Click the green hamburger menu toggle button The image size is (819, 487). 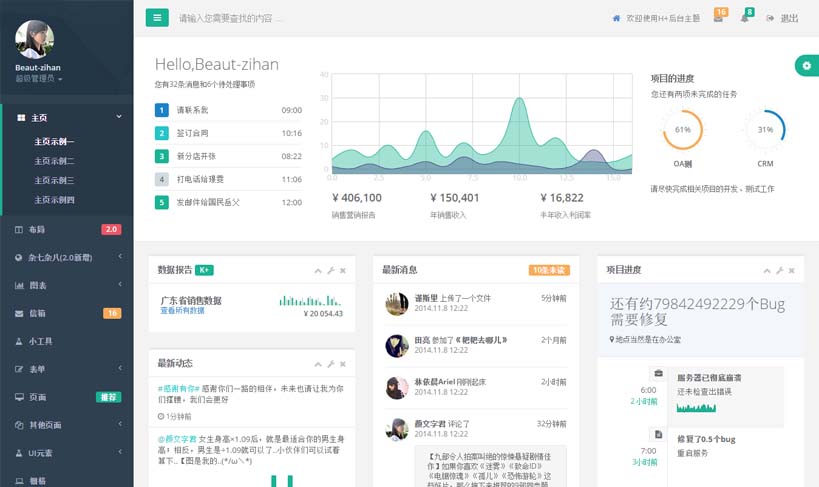pos(157,18)
